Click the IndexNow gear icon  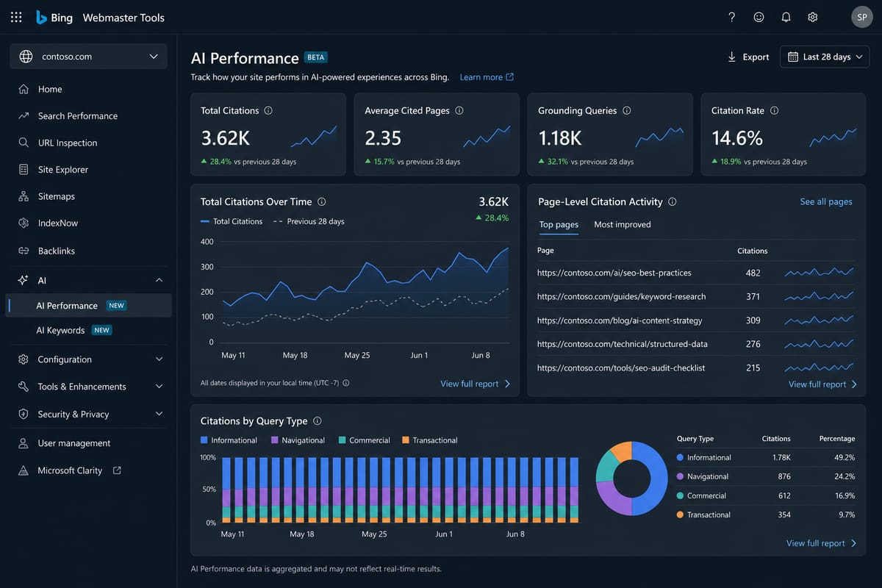click(x=23, y=223)
